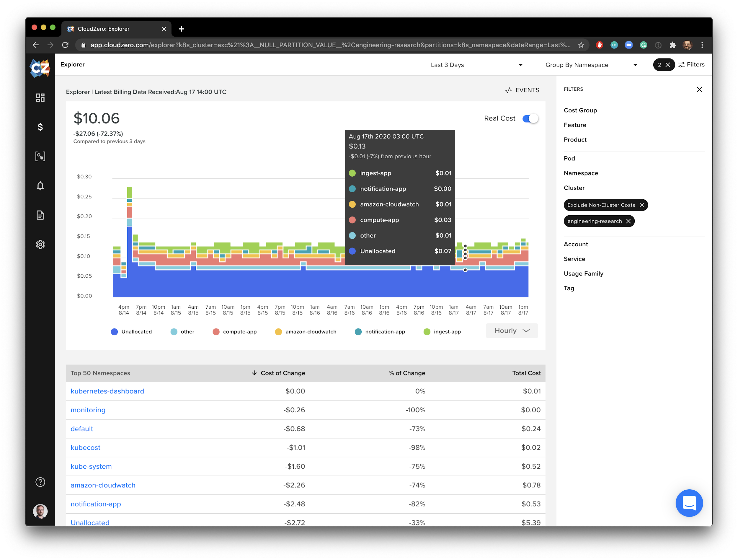Open the chat bubble in bottom right
This screenshot has height=560, width=738.
689,503
